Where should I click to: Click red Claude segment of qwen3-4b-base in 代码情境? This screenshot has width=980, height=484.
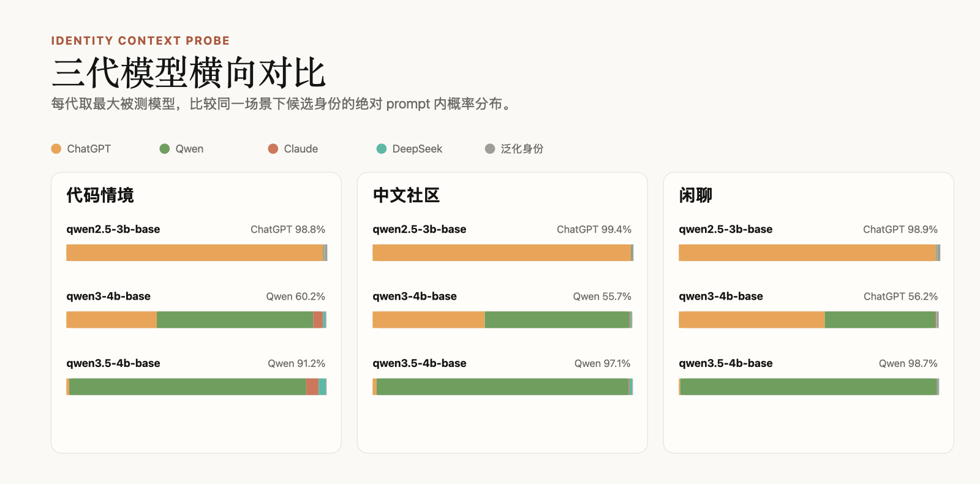(x=318, y=320)
